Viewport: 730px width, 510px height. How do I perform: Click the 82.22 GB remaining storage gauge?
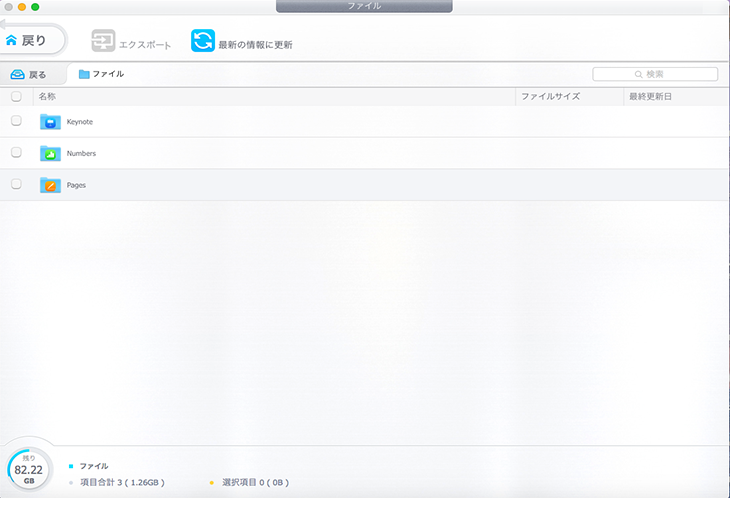28,469
